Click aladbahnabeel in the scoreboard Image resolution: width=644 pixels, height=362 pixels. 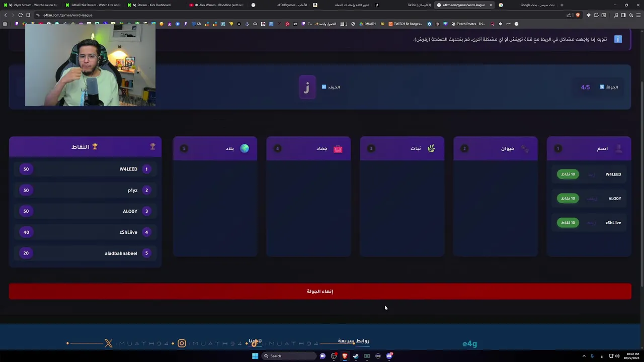pos(121,253)
